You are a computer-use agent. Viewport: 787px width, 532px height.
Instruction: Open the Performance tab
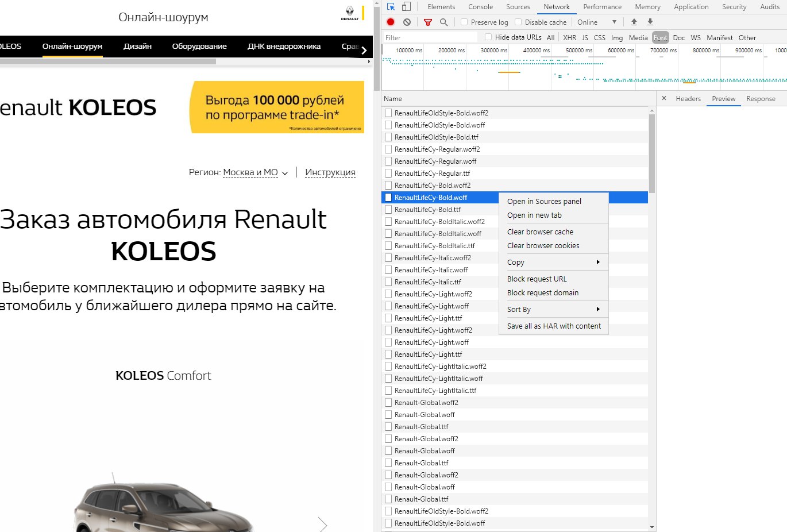pos(602,7)
